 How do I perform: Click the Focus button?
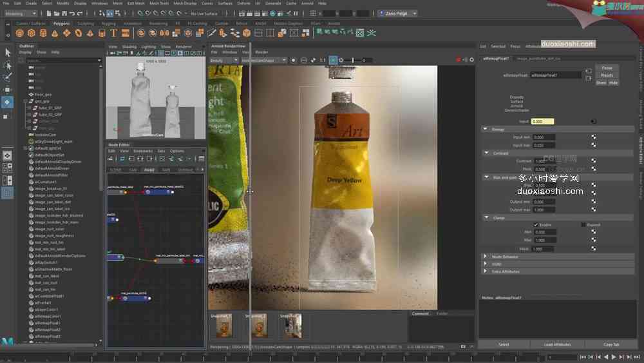[x=607, y=68]
